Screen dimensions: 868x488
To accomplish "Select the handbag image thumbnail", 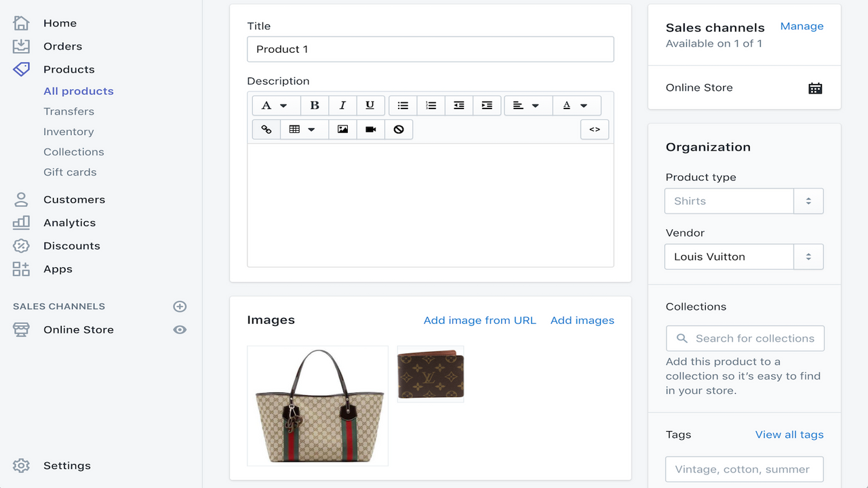I will point(317,405).
